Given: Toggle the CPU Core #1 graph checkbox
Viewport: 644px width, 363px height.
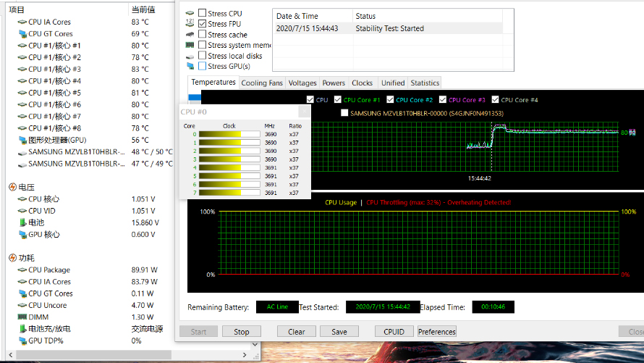Looking at the screenshot, I should (x=338, y=99).
